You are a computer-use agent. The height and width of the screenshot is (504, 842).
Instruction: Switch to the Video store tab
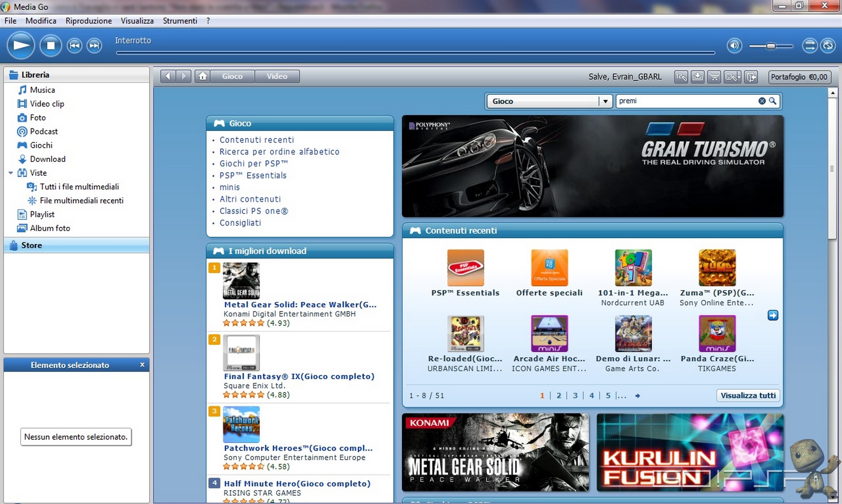[x=277, y=76]
